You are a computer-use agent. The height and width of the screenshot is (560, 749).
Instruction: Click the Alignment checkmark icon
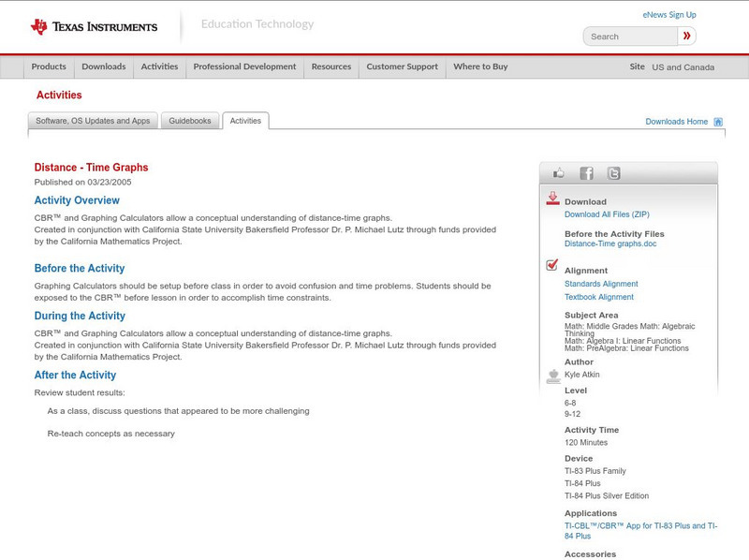552,264
